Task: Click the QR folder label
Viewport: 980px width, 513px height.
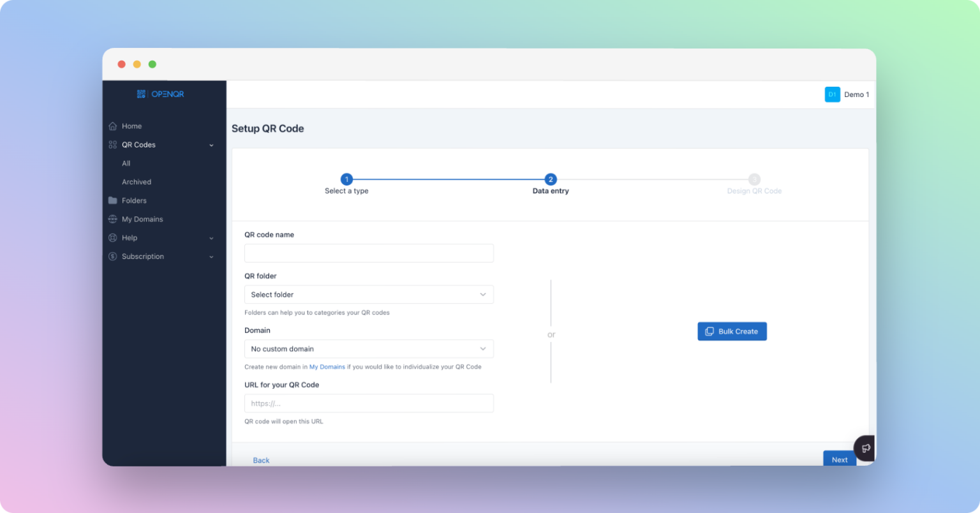Action: click(260, 276)
